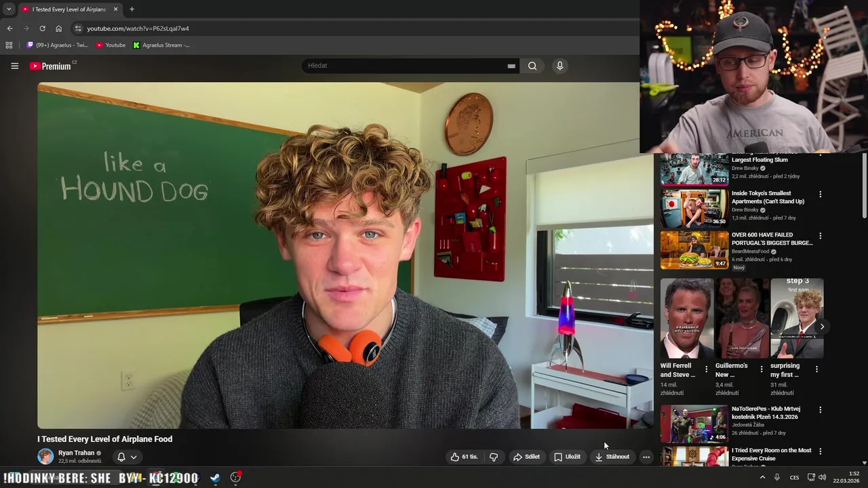
Task: Share the video via Sdílet button
Action: 526,457
